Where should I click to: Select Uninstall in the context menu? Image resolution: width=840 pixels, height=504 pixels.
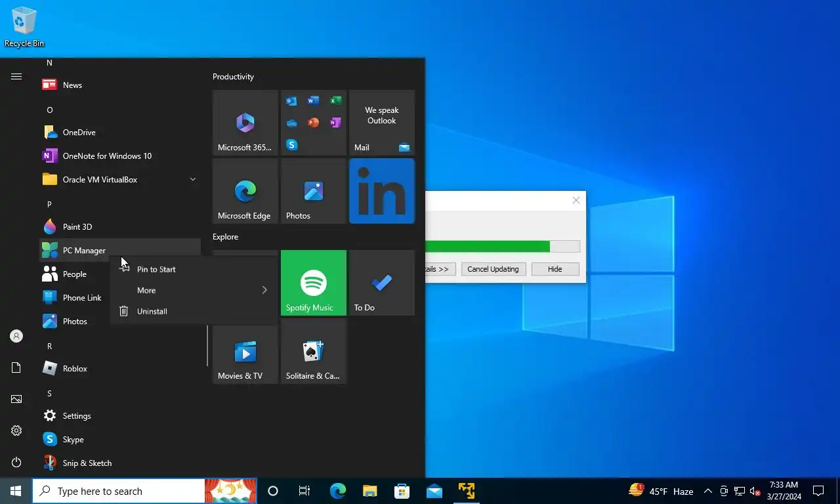pos(193,311)
